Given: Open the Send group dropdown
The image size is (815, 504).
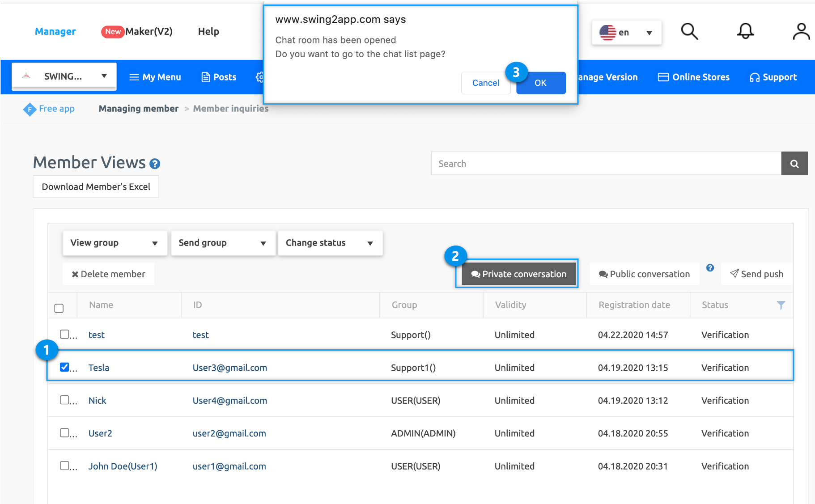Looking at the screenshot, I should [x=223, y=243].
